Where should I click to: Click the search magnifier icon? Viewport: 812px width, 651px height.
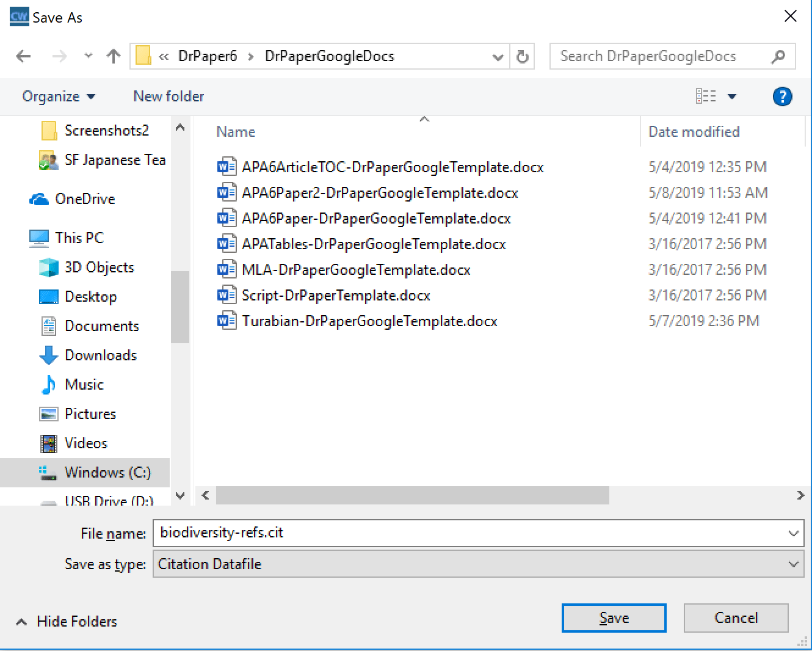[x=778, y=57]
